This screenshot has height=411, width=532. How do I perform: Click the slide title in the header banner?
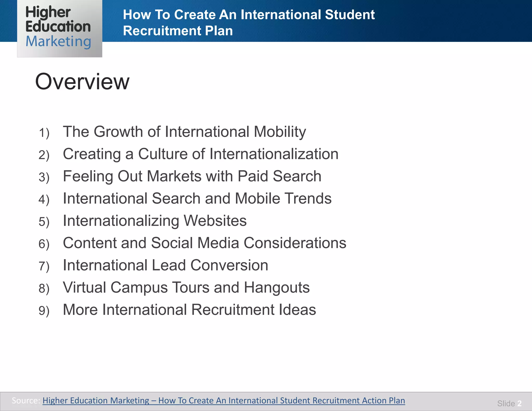(x=249, y=15)
